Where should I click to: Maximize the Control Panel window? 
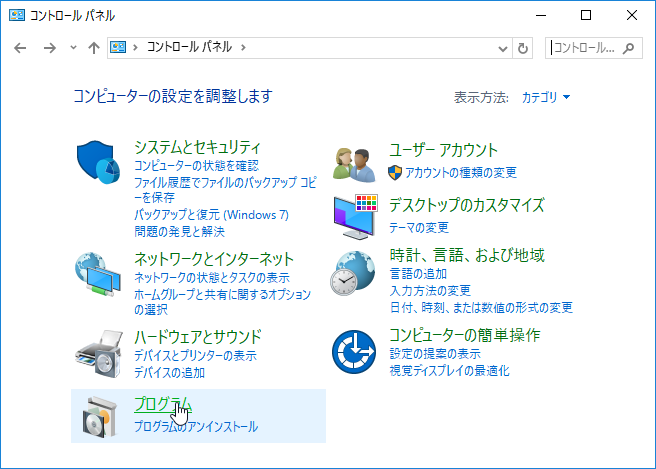click(586, 15)
